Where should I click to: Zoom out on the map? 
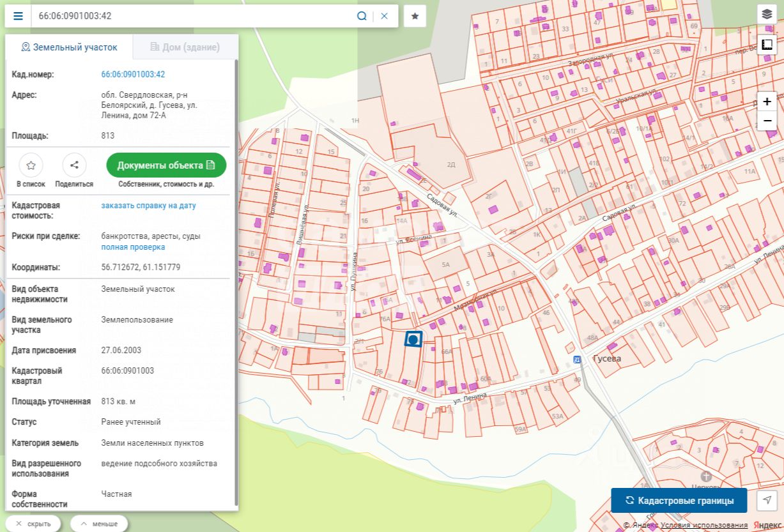coord(767,121)
